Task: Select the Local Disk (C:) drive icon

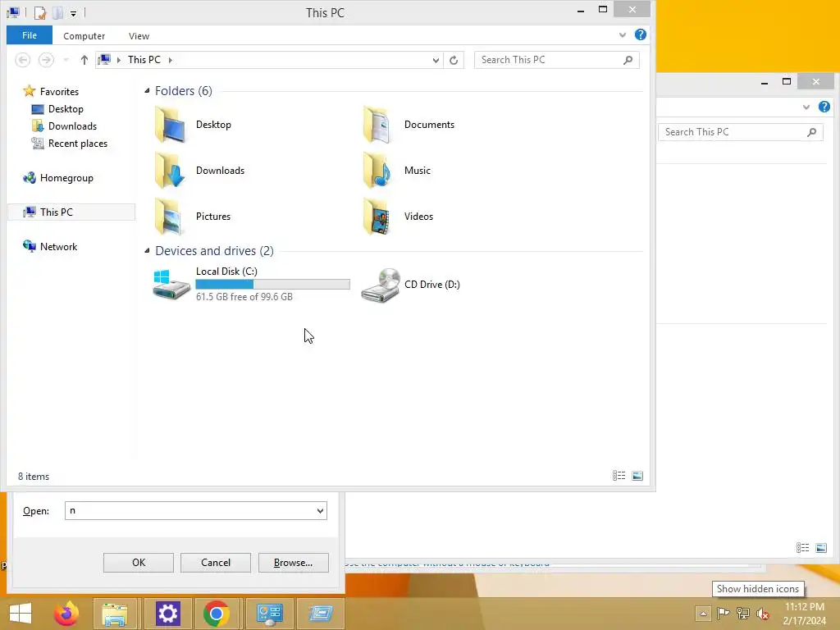Action: (171, 285)
